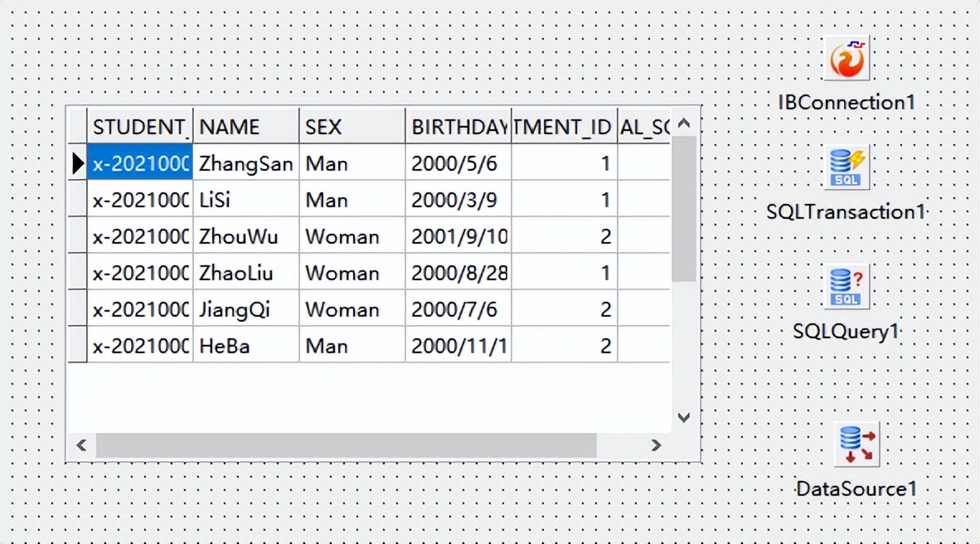Select the HeBa row indicator cell
This screenshot has height=544, width=980.
click(77, 346)
